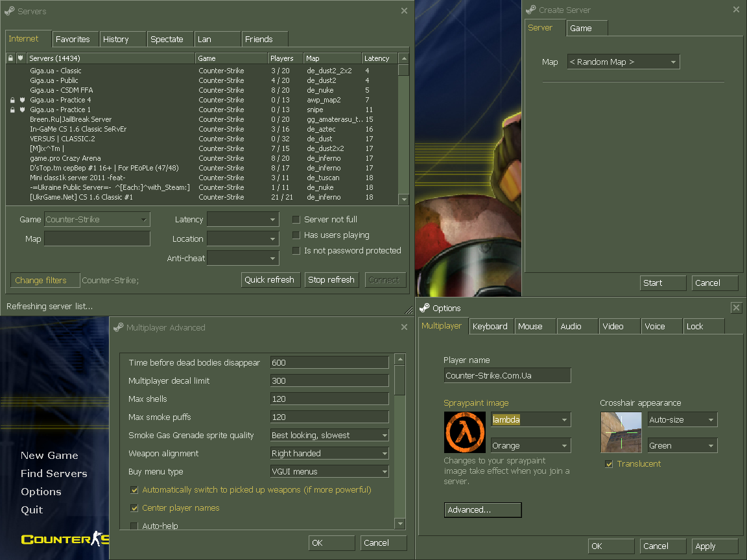Screen dimensions: 747x560
Task: Click New Game in the main menu
Action: pos(49,455)
